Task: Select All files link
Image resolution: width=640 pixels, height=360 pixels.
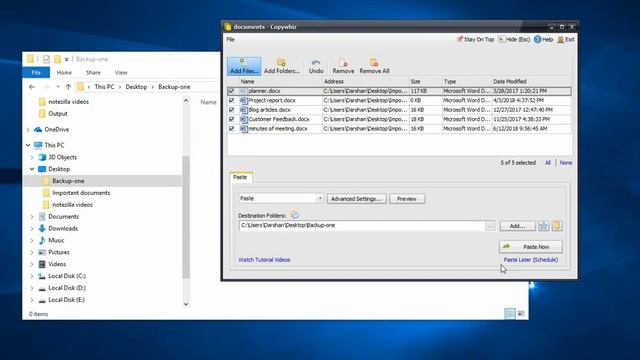Action: tap(548, 162)
